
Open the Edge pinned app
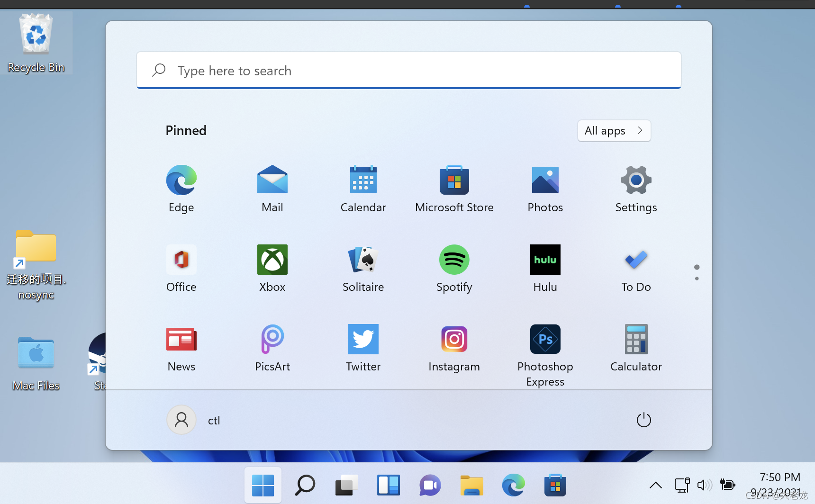point(181,189)
